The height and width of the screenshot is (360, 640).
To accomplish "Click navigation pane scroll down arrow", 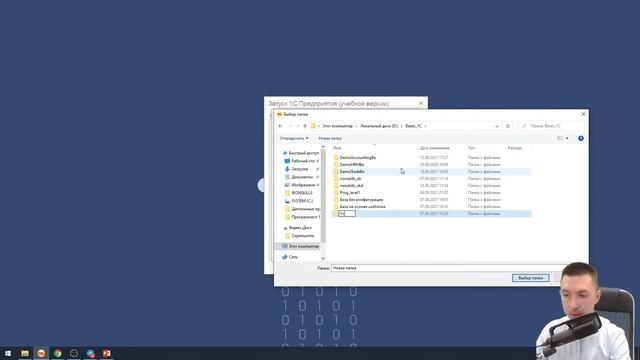I will click(x=323, y=258).
